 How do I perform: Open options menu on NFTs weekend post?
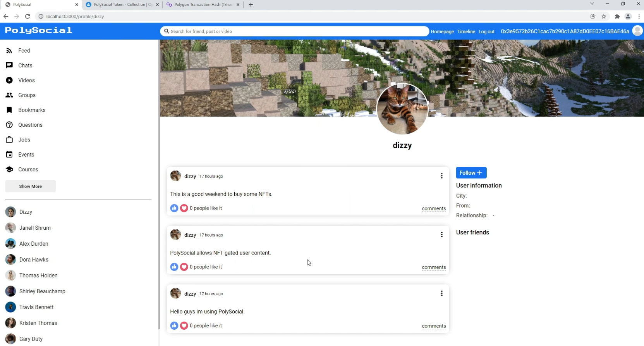(x=441, y=176)
